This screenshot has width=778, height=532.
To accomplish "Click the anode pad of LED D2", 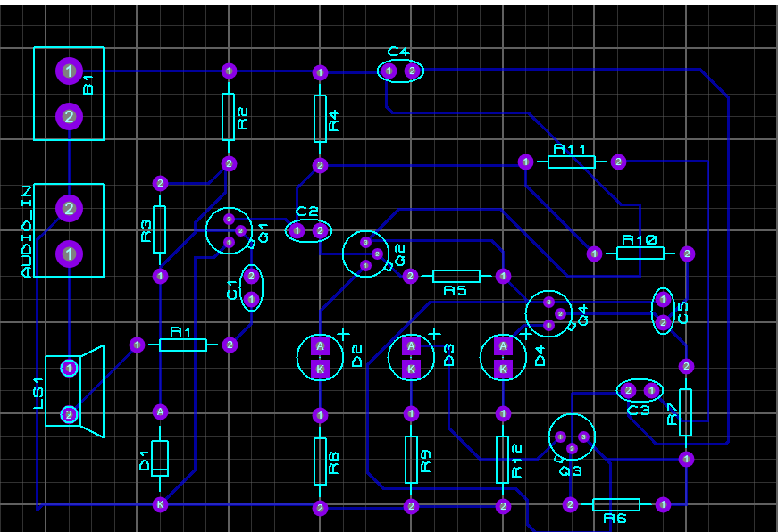I will point(321,346).
